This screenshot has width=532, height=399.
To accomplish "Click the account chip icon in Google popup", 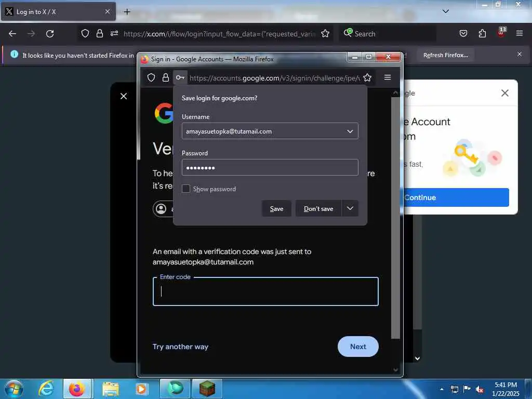I will tap(161, 209).
